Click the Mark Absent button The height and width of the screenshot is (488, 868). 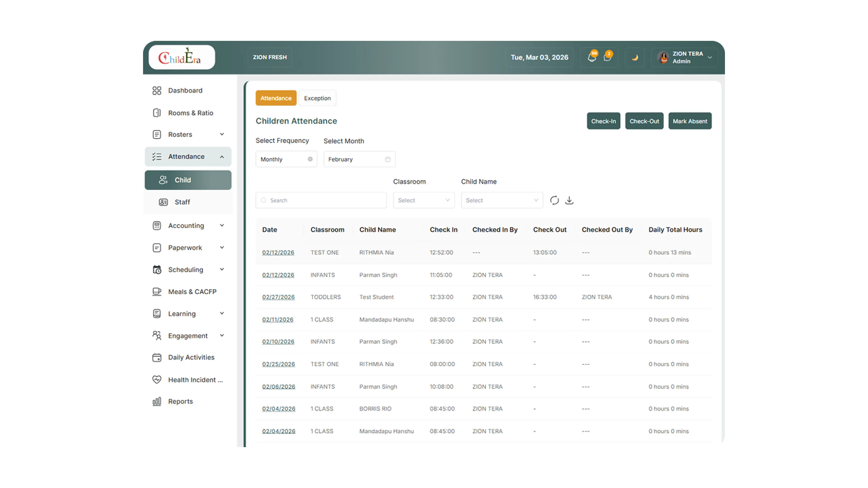click(690, 121)
